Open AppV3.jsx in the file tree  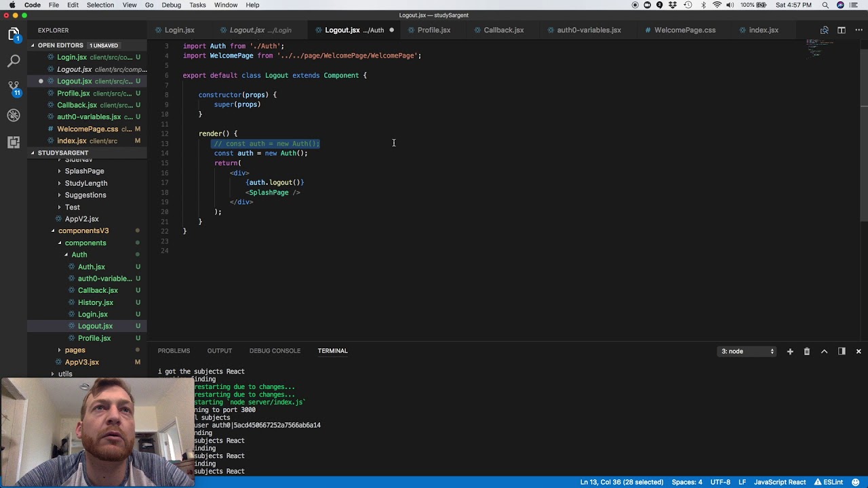(82, 362)
